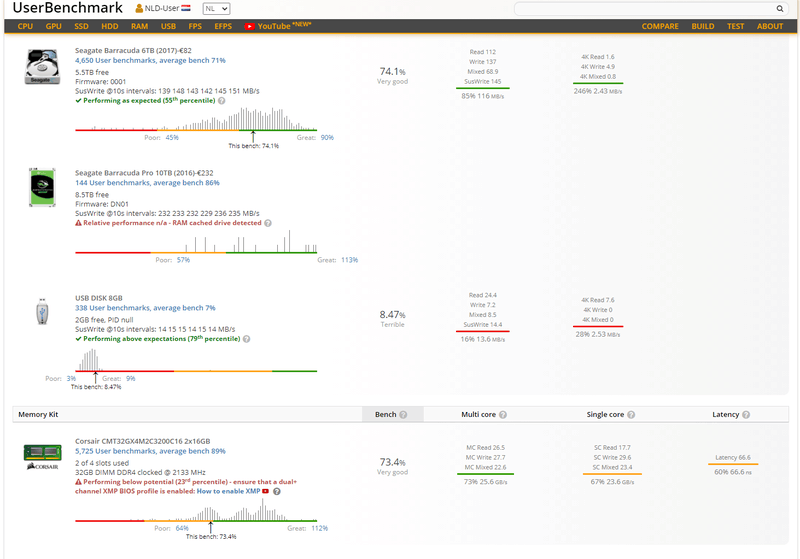800x559 pixels.
Task: Open the HDD menu
Action: [x=110, y=27]
